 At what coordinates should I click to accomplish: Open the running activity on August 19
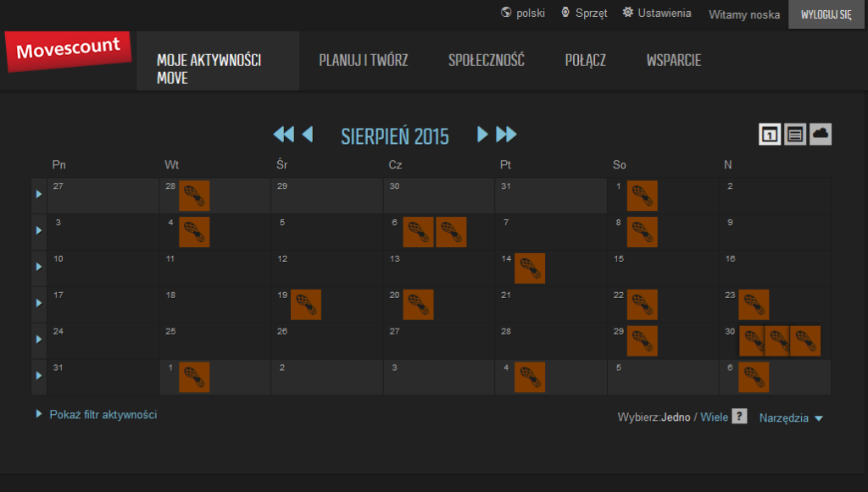click(306, 305)
